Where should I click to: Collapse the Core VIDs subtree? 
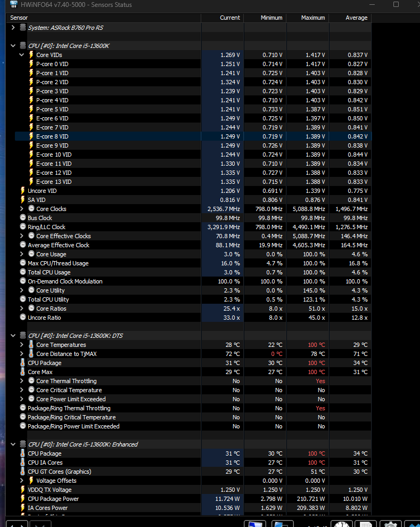(x=22, y=55)
